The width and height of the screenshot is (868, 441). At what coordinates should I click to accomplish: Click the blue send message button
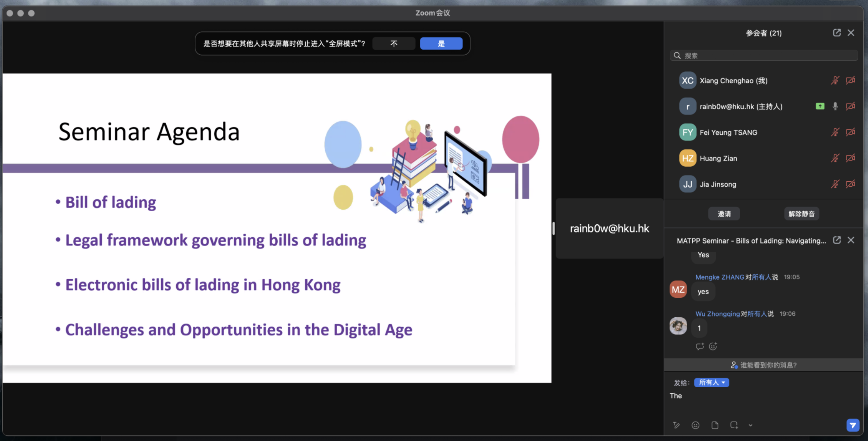coord(853,425)
